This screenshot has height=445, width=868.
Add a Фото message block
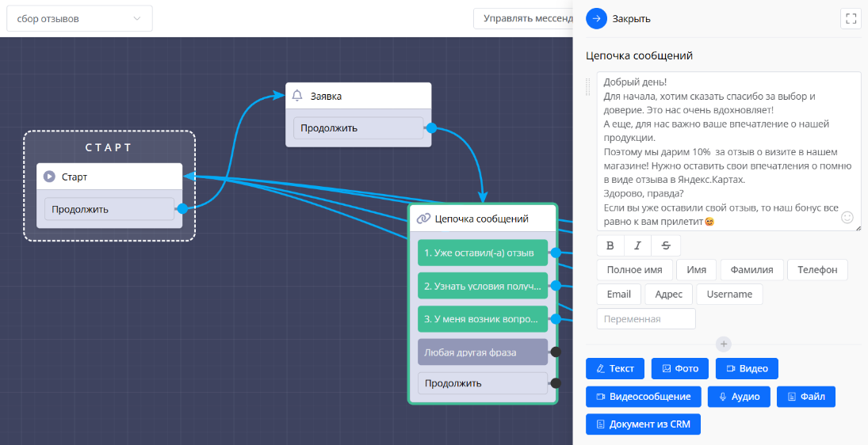(x=680, y=369)
